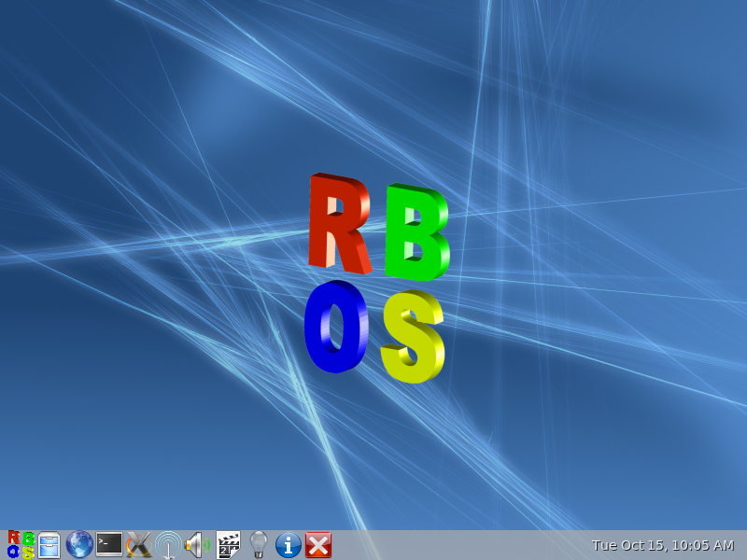Open the movie clapperboard icon
Image resolution: width=747 pixels, height=560 pixels.
point(228,545)
